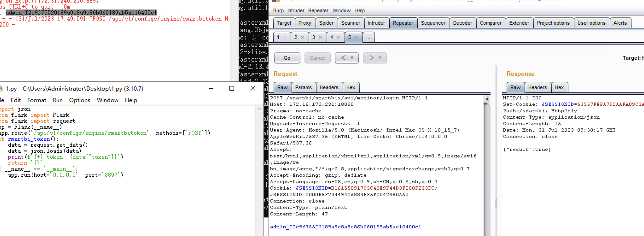Image resolution: width=644 pixels, height=236 pixels.
Task: Click the Go button to send request
Action: pos(287,58)
